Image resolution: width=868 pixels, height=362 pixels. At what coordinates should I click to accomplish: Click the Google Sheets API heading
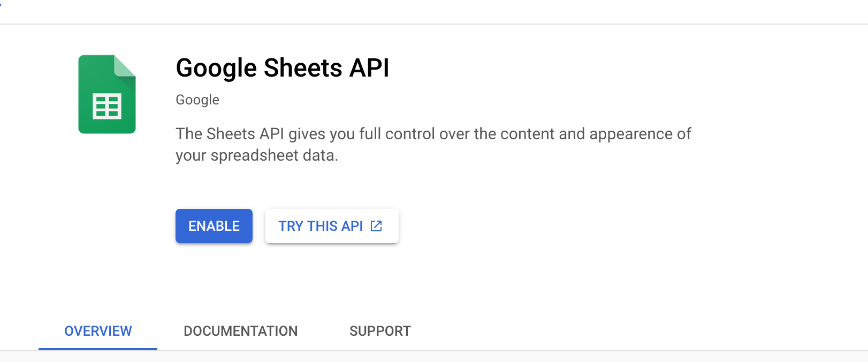pos(282,68)
